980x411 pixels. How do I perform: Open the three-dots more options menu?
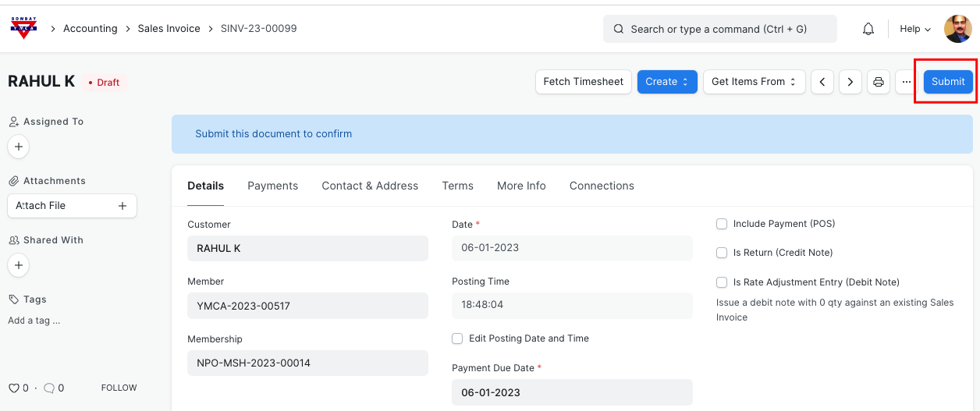(x=906, y=82)
